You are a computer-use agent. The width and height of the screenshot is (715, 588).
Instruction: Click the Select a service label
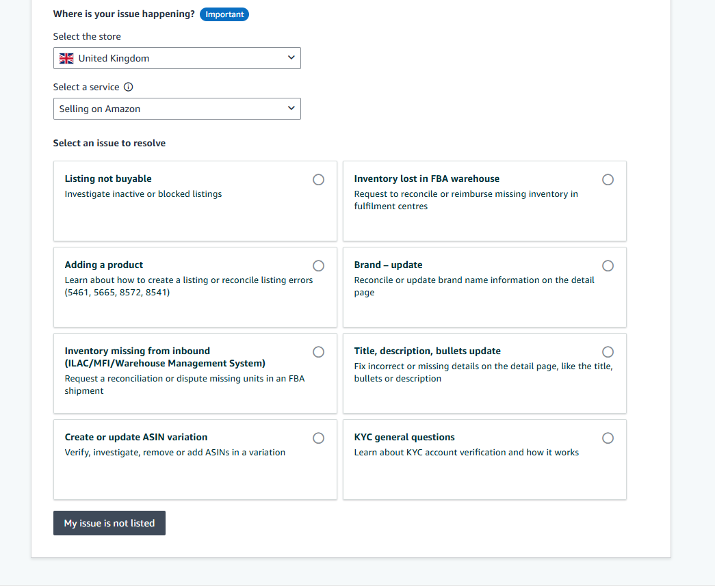pos(86,87)
